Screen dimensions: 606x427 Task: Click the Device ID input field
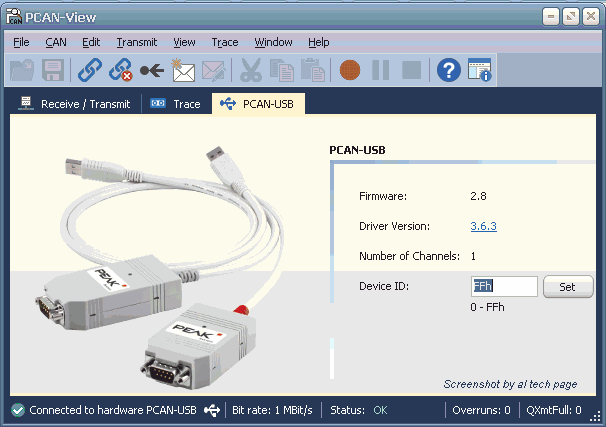click(x=504, y=287)
